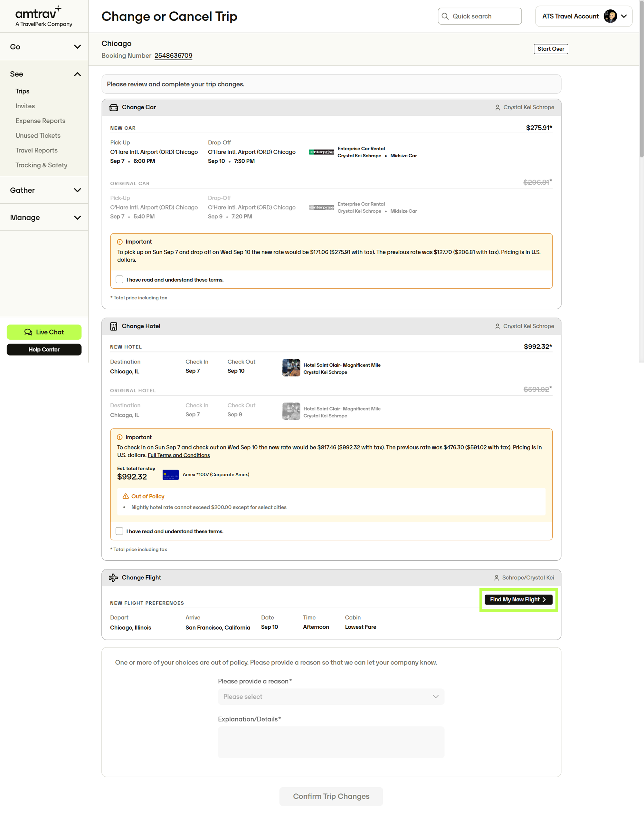Open the original Hotel Saint Clair photo

point(291,411)
